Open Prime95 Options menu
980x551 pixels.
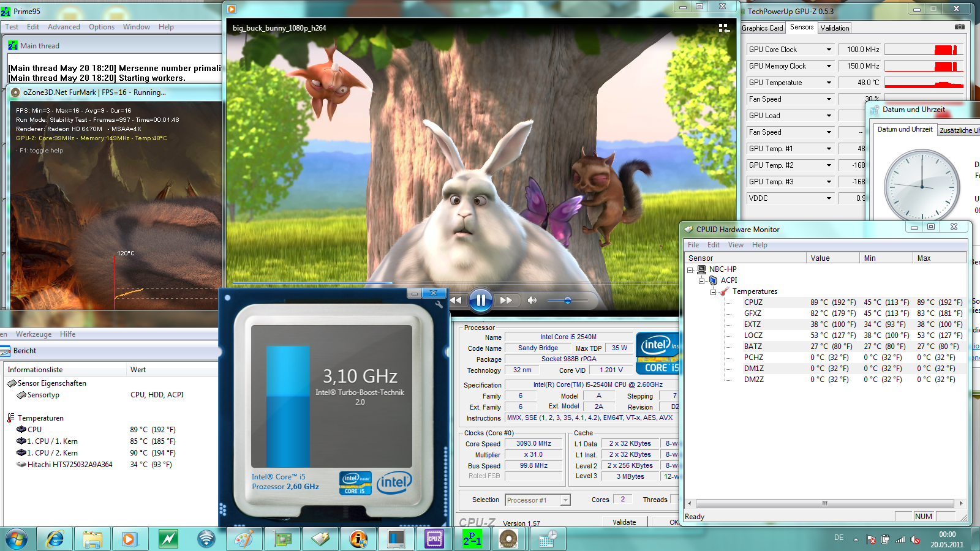(102, 27)
